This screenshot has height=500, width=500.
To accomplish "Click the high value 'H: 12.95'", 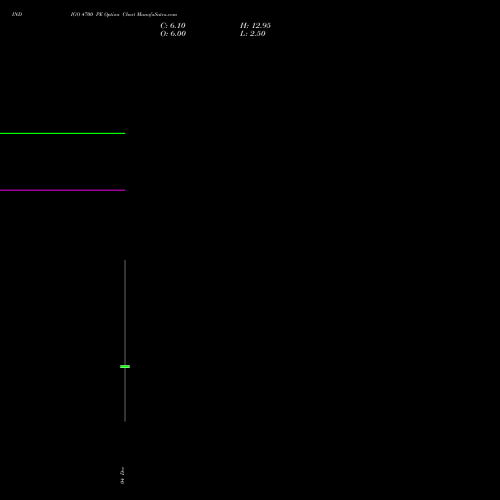I will [x=255, y=26].
